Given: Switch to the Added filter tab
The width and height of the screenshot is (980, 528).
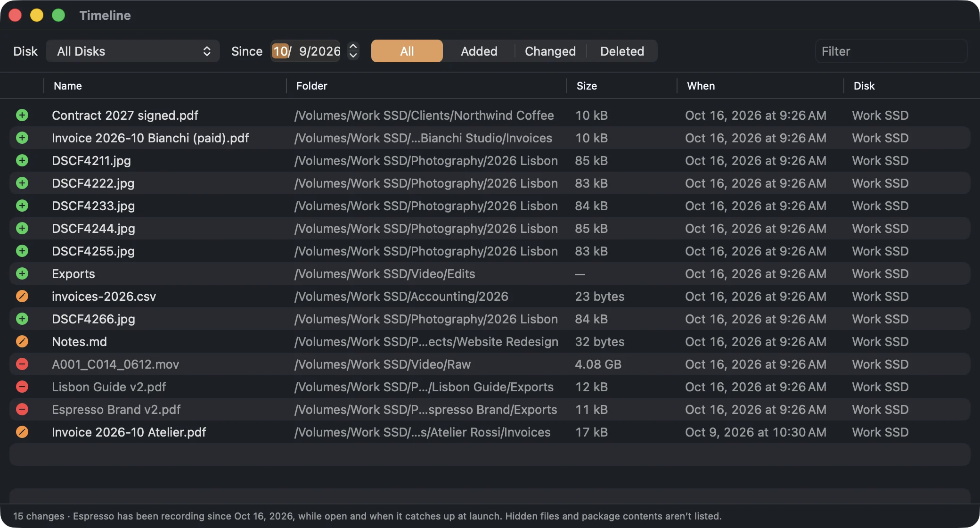Looking at the screenshot, I should coord(479,51).
